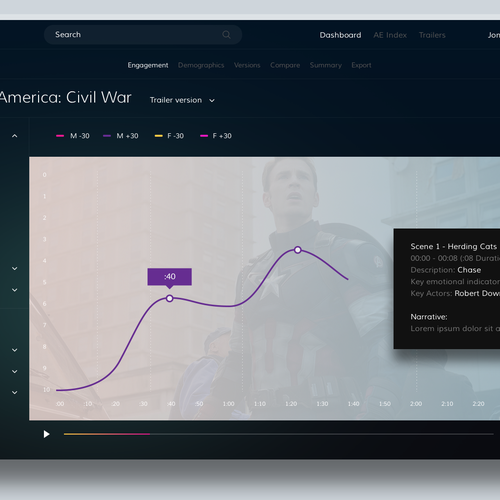Select the :40 data point on curve

point(169,298)
